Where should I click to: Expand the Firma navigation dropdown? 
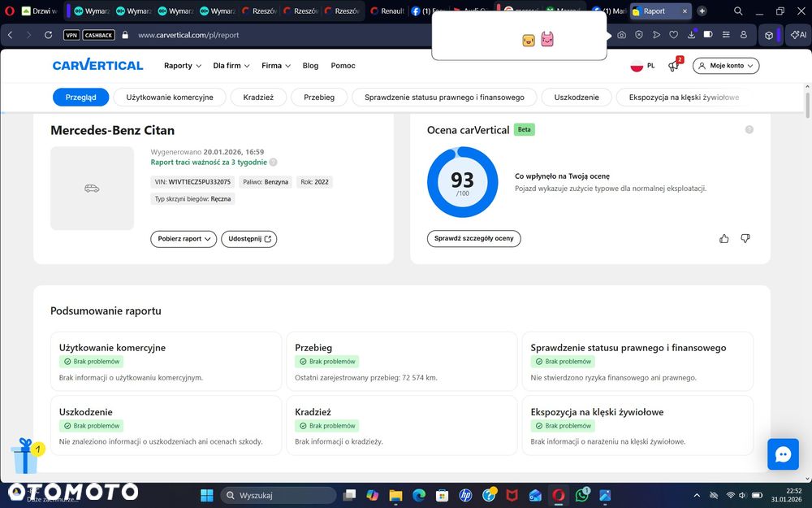[x=276, y=66]
